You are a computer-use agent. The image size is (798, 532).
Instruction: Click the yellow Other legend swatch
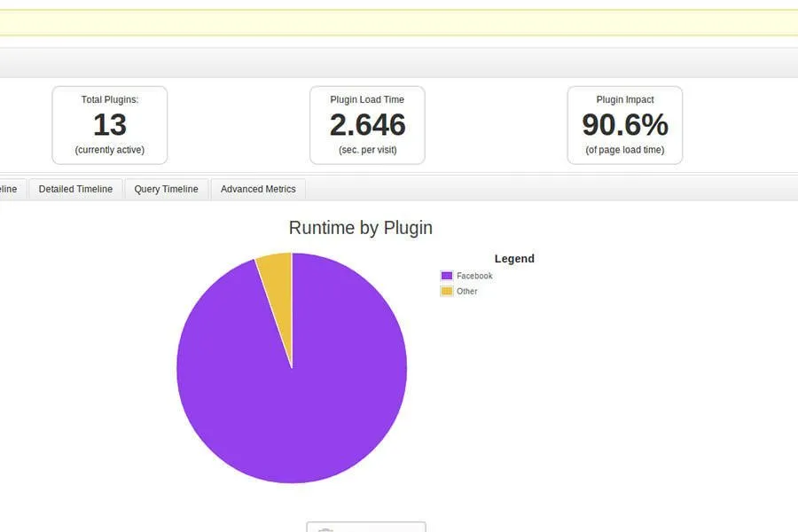click(x=446, y=291)
